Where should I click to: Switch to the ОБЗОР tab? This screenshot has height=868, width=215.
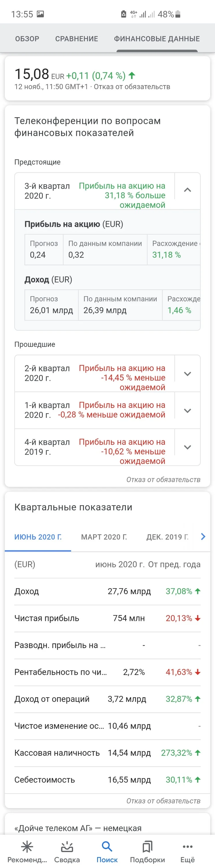coord(27,39)
